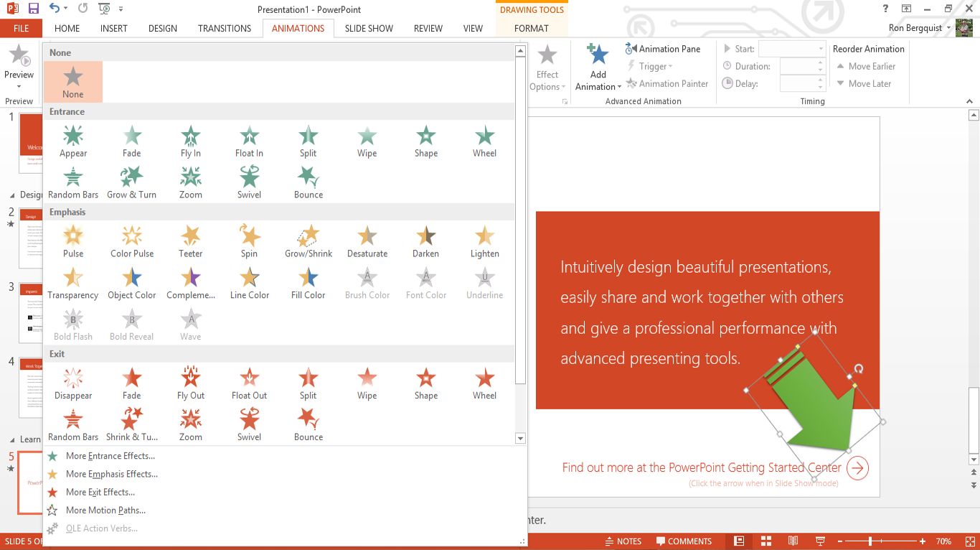Pick None to remove animation
The width and height of the screenshot is (980, 550).
(73, 82)
